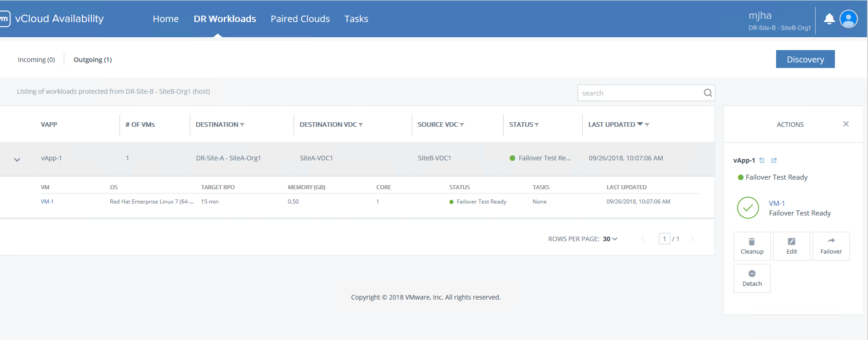Collapse the vApp-1 row chevron
Screen dimensions: 868x340
point(17,159)
